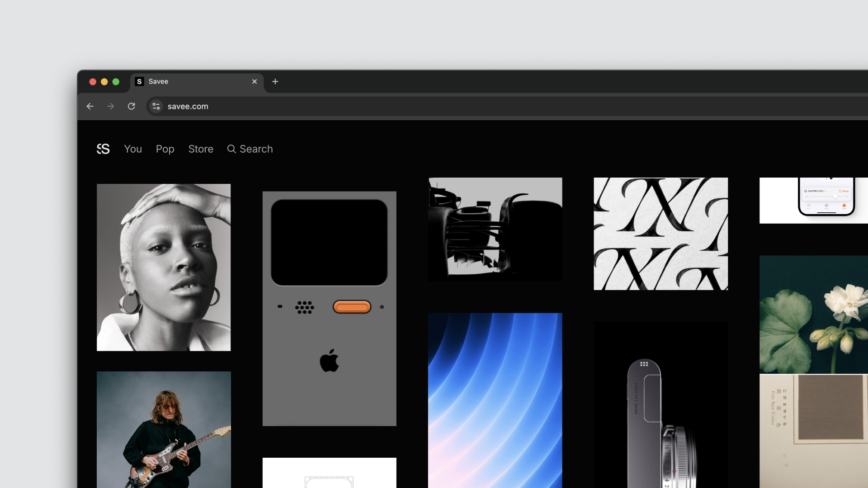Open the gray Apple device illustration
The image size is (868, 488).
(x=329, y=308)
